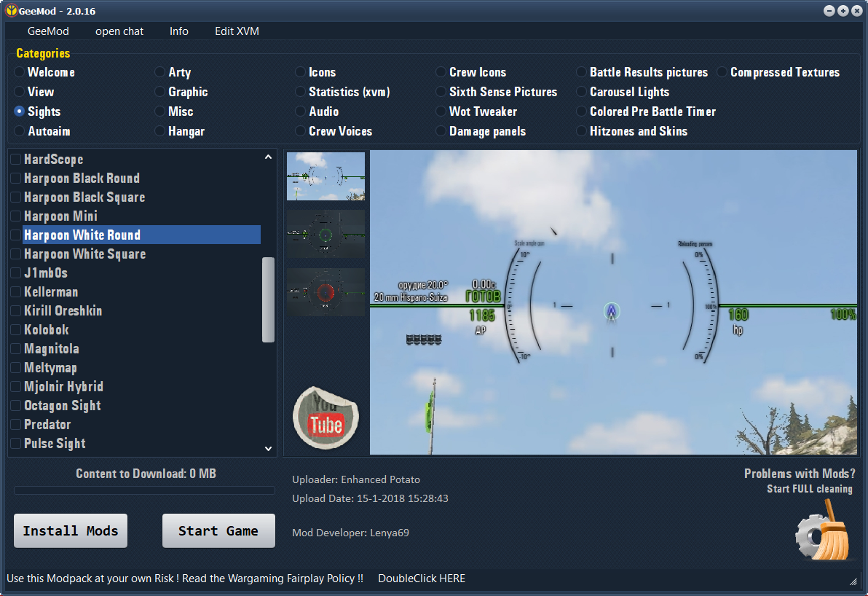Check the Octagon Sight checkbox
Viewport: 868px width, 596px height.
(x=15, y=405)
